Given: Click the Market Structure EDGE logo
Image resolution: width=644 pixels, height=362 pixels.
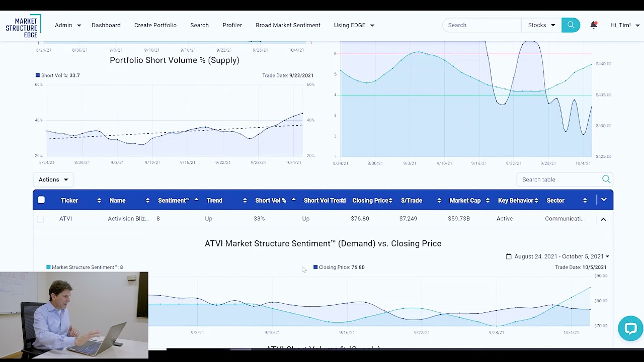Looking at the screenshot, I should [x=23, y=26].
